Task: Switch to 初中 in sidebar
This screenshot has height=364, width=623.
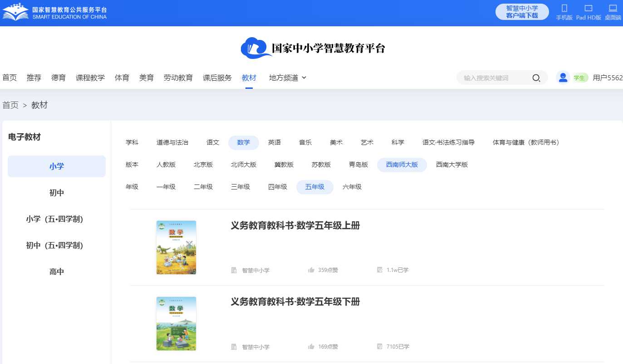Action: [57, 193]
